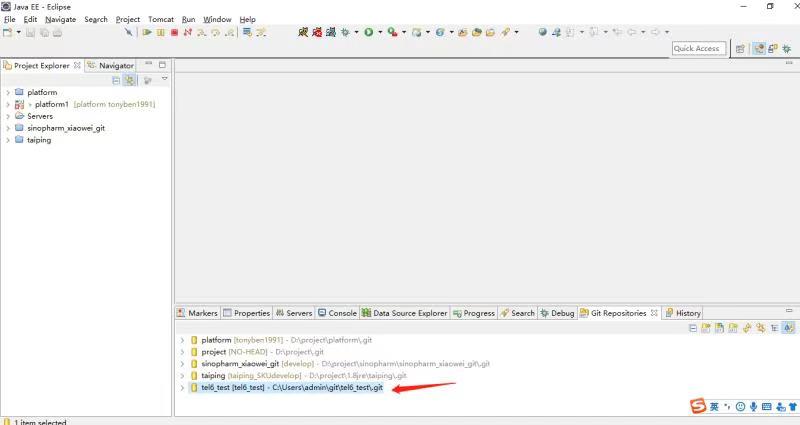Click Add existing Git repository icon

pyautogui.click(x=706, y=328)
